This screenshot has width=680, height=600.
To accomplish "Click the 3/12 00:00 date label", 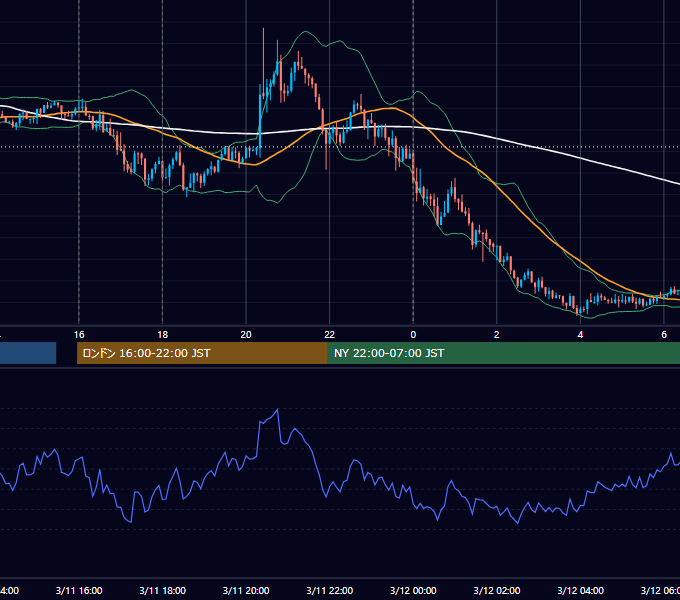I will click(x=413, y=590).
